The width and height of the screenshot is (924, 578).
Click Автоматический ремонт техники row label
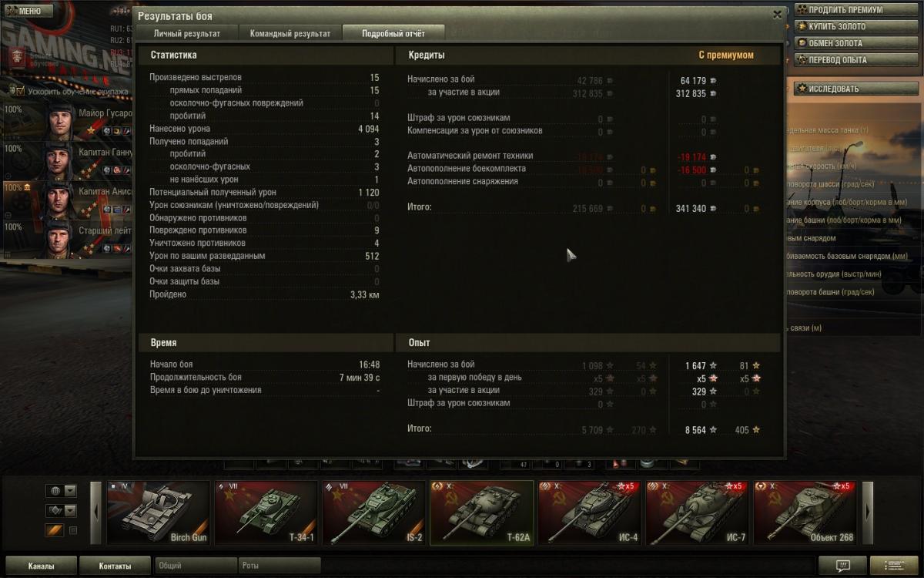470,156
